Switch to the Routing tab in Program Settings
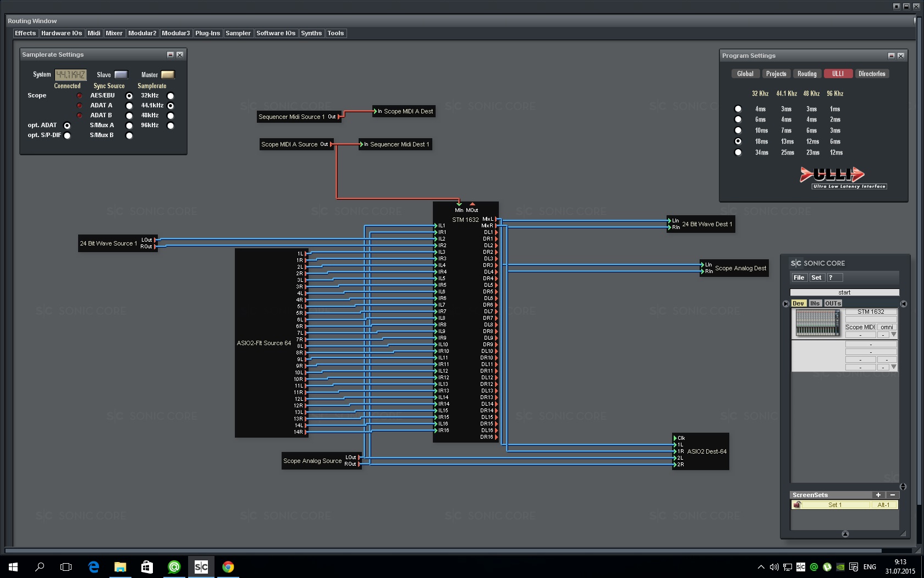This screenshot has height=578, width=924. (x=807, y=74)
